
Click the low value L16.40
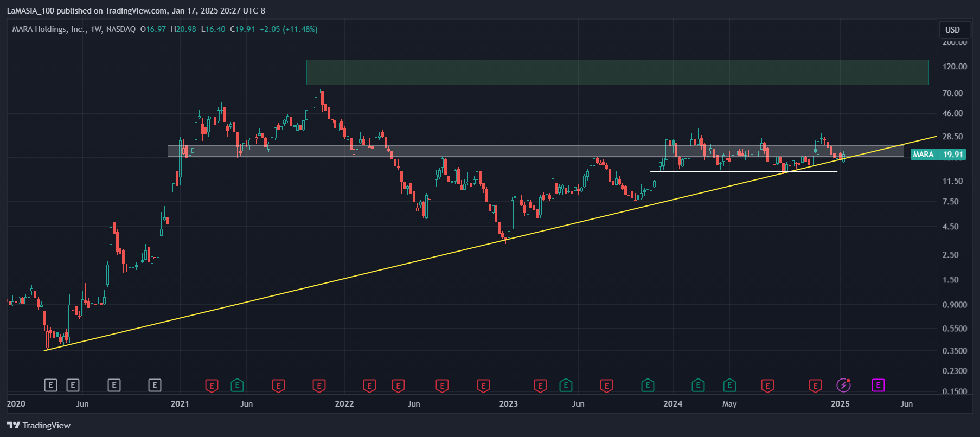[x=213, y=29]
